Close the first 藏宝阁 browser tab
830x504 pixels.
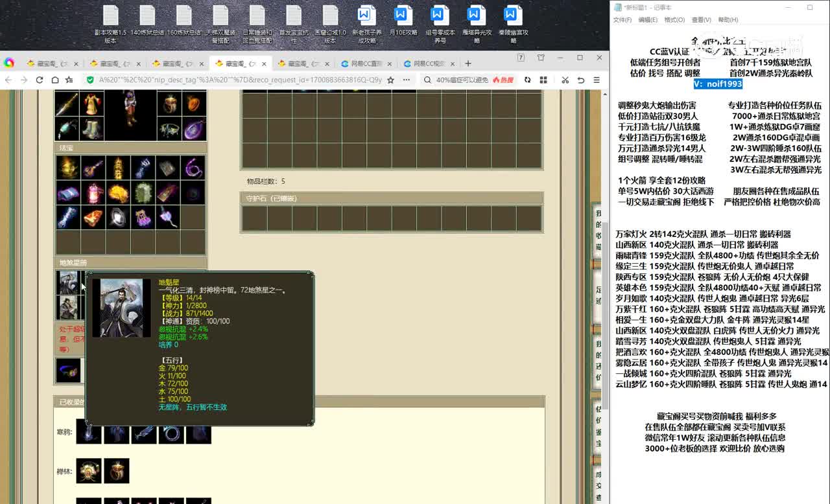76,64
